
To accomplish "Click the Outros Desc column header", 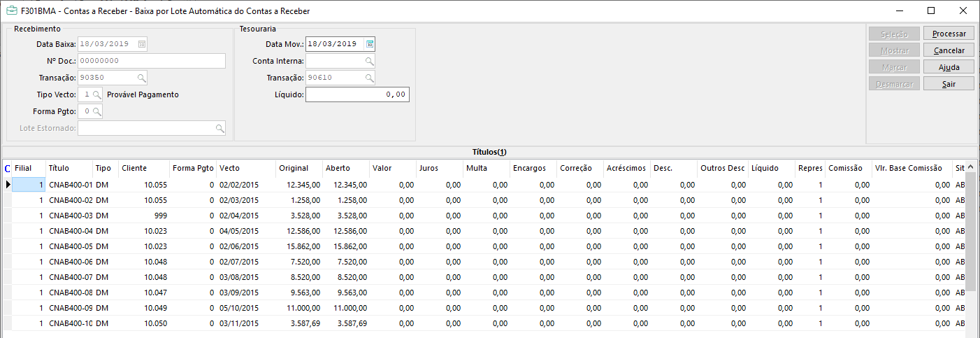I will pos(723,168).
